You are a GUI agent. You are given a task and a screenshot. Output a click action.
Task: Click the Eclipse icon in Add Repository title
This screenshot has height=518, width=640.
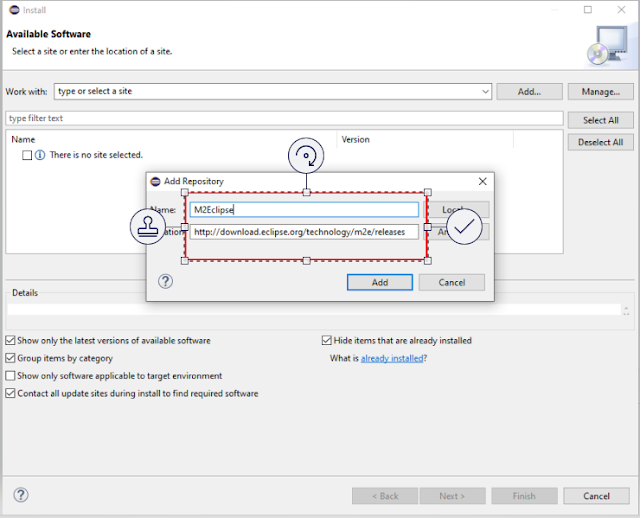(156, 181)
